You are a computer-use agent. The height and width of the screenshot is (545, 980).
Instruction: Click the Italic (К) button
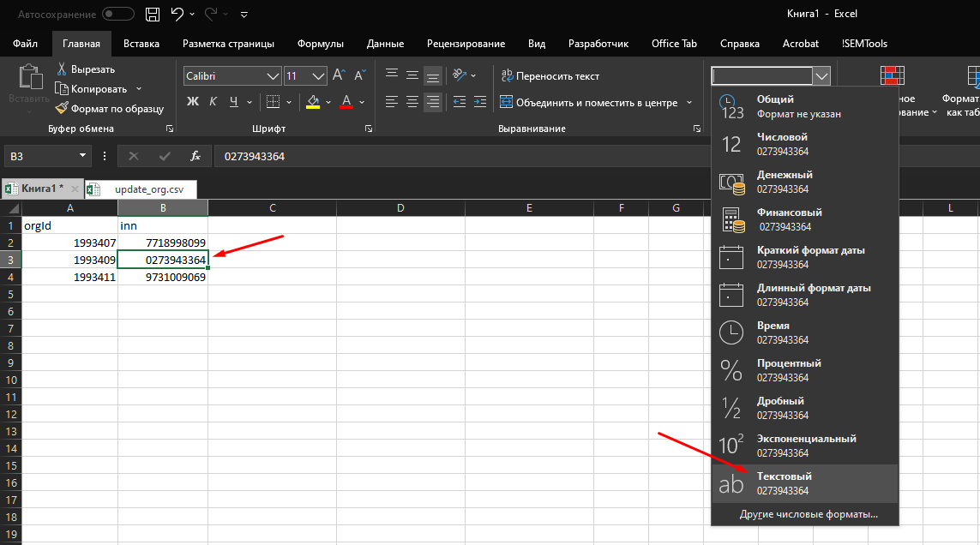tap(212, 102)
